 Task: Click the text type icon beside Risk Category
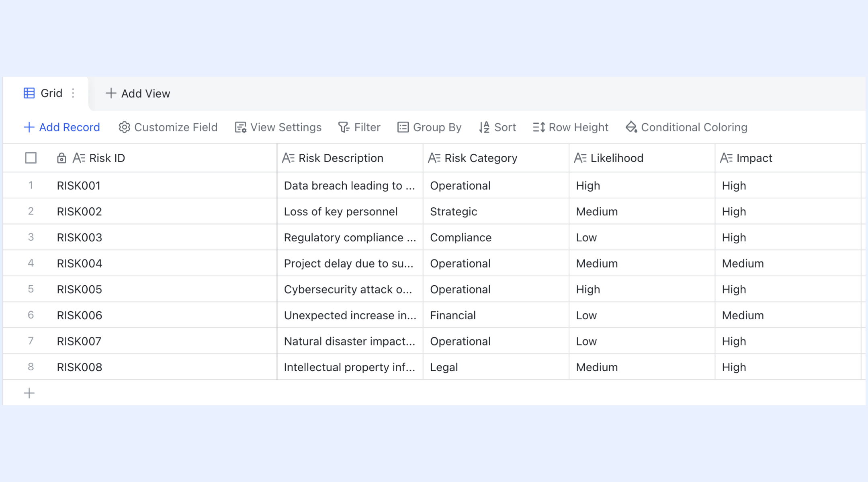click(434, 158)
